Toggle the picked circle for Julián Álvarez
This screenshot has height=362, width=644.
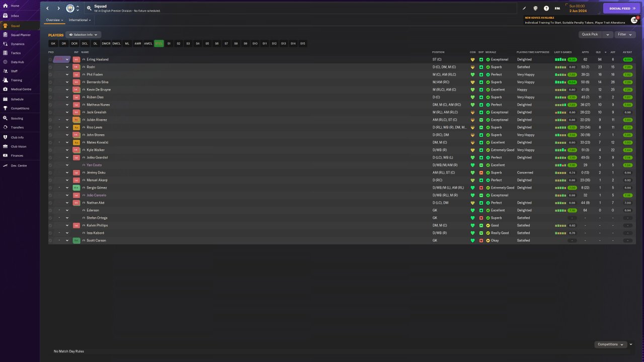(x=50, y=120)
